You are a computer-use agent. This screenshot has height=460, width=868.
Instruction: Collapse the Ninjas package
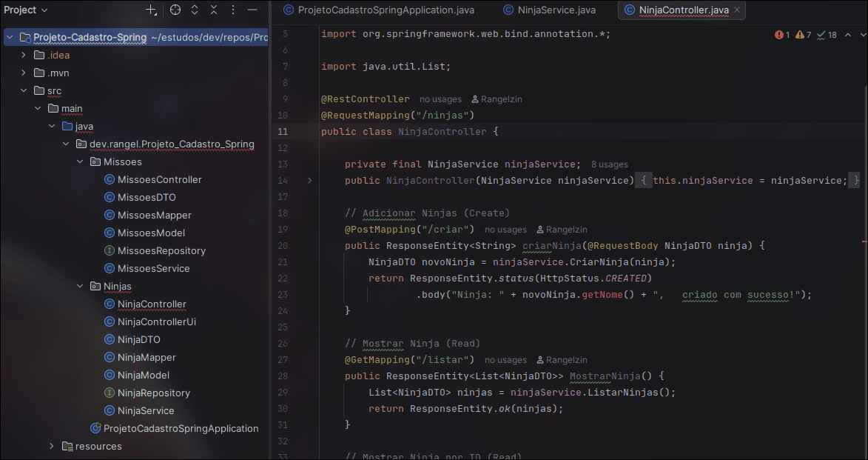pos(80,287)
